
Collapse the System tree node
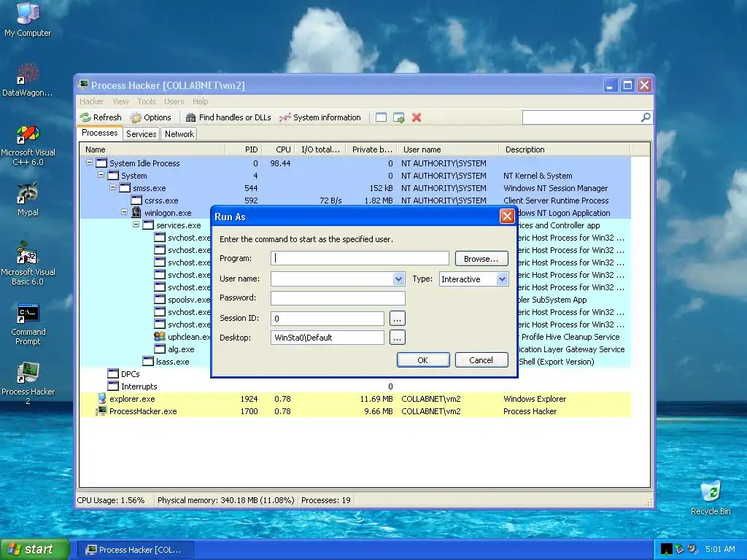point(101,175)
